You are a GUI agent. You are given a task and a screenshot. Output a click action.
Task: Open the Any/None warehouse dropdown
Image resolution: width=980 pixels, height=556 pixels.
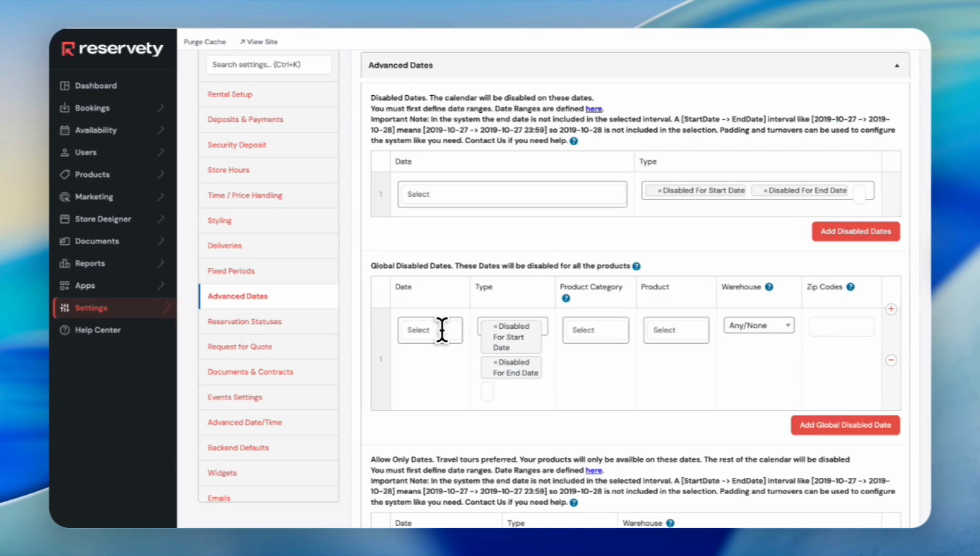click(759, 325)
